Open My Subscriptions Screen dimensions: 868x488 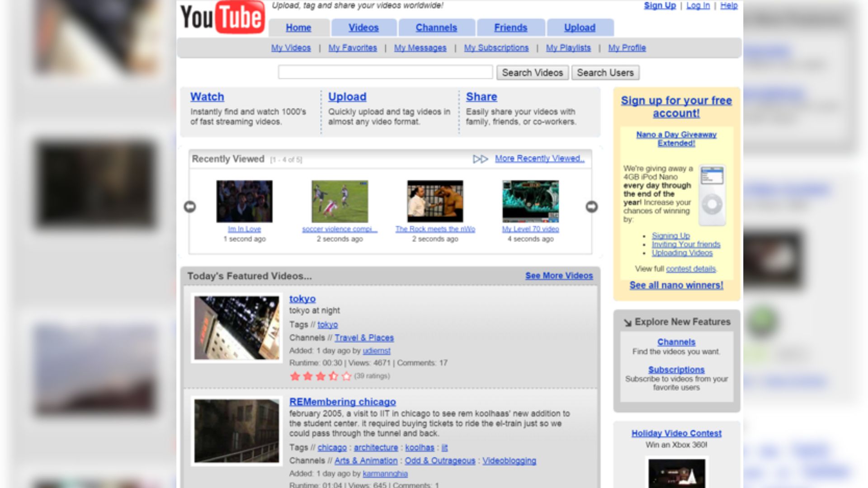click(496, 48)
